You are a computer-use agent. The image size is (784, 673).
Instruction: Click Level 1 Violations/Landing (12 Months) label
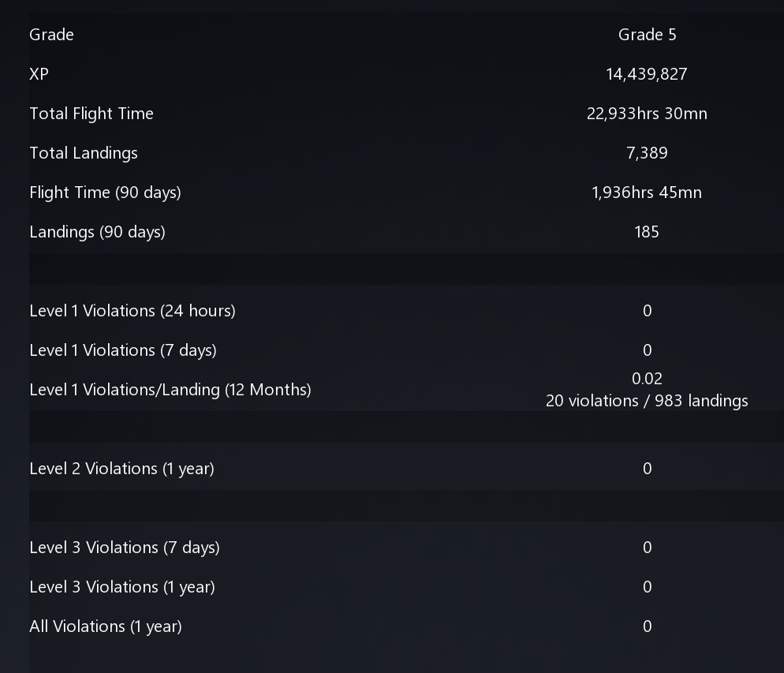pos(170,390)
